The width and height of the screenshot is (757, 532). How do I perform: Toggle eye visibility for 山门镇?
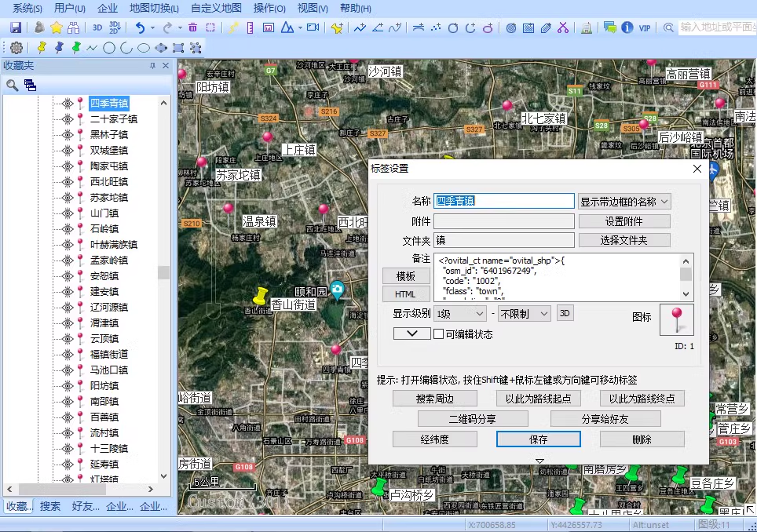pos(67,213)
